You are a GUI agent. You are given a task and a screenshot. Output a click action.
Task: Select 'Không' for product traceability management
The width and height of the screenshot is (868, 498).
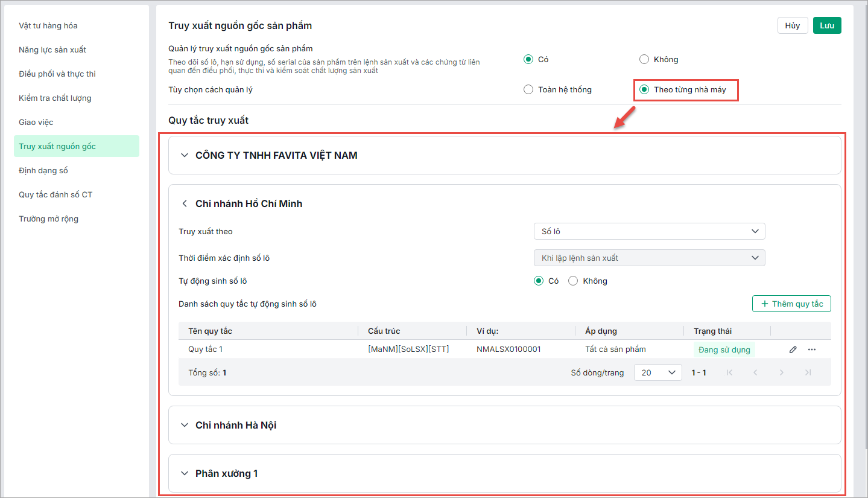pyautogui.click(x=644, y=59)
